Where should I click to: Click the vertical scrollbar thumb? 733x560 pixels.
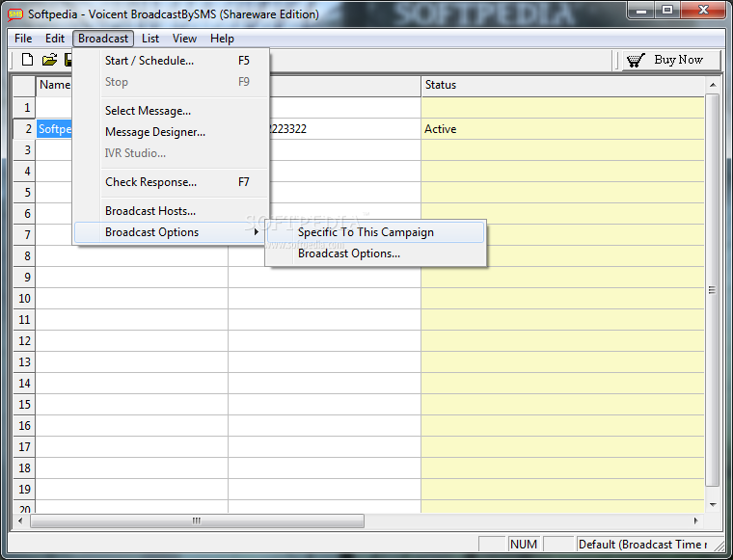click(713, 290)
